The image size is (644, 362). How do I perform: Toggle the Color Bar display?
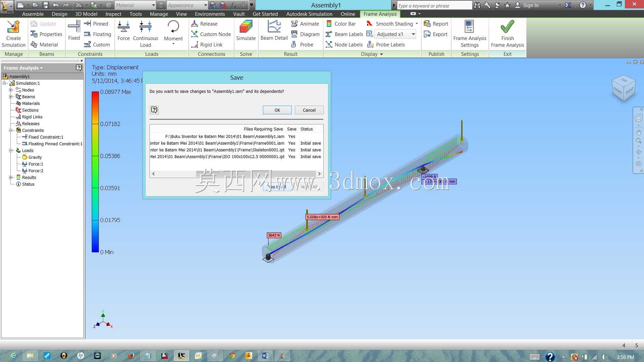[341, 24]
